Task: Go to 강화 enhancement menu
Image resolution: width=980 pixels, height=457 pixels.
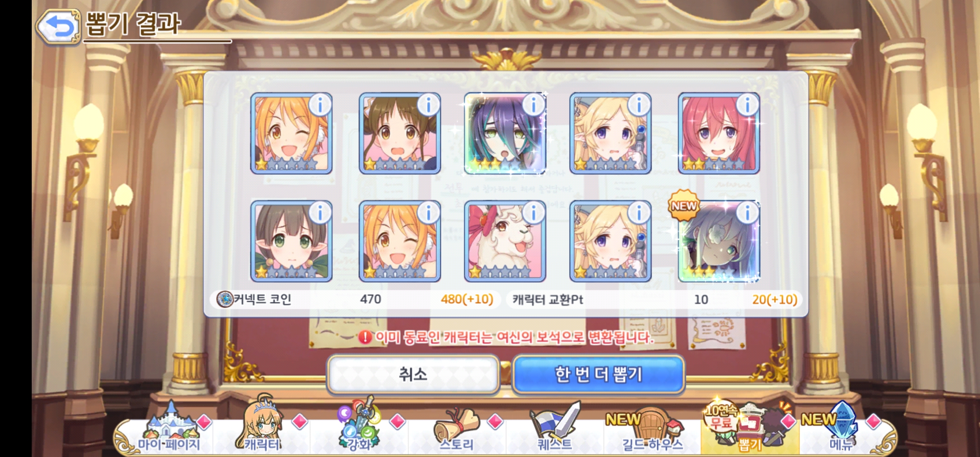Action: coord(360,425)
